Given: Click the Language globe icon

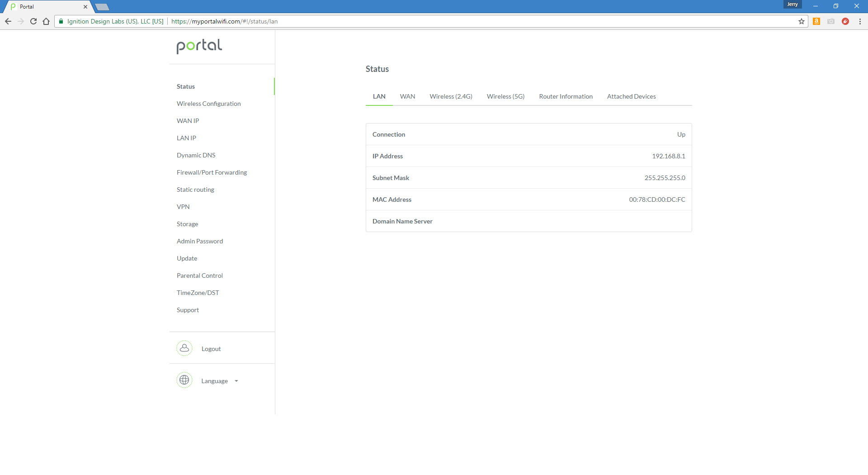Looking at the screenshot, I should coord(184,380).
